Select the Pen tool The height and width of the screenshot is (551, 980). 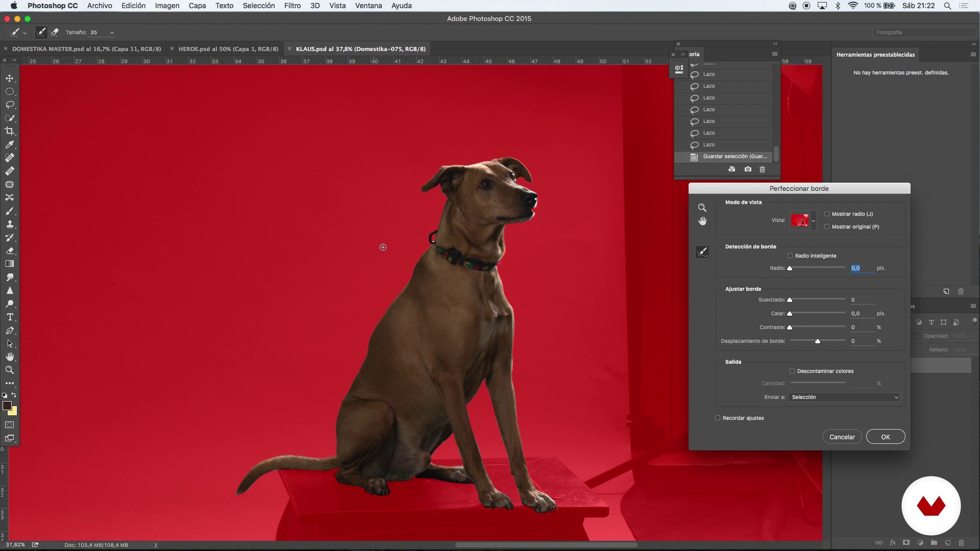[10, 331]
